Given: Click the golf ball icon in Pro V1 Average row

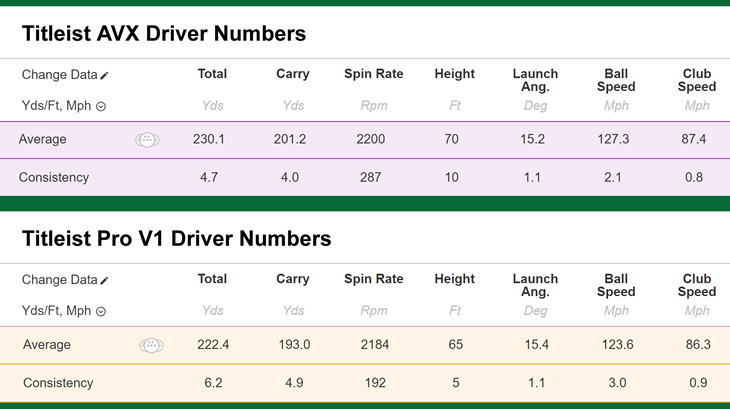Looking at the screenshot, I should pos(151,345).
